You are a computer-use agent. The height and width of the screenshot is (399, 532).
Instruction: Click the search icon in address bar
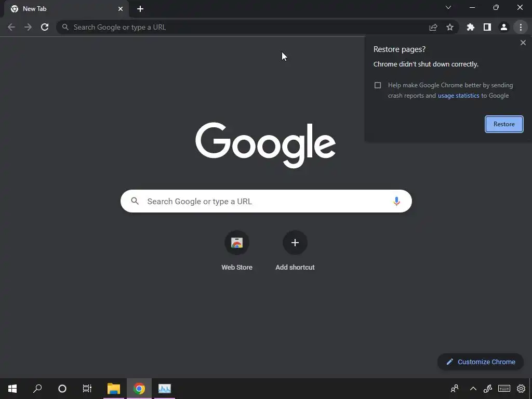[65, 27]
